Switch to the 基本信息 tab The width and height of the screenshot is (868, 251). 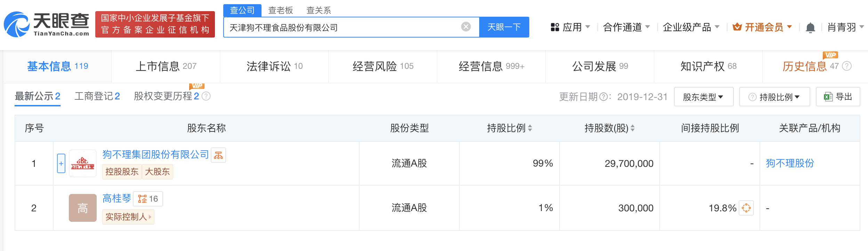pos(58,66)
